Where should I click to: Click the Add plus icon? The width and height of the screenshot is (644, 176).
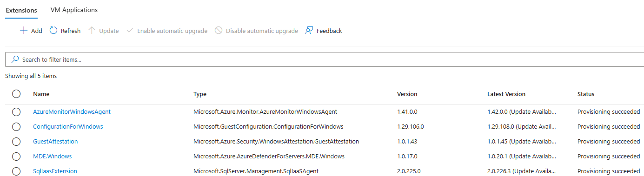pyautogui.click(x=24, y=31)
